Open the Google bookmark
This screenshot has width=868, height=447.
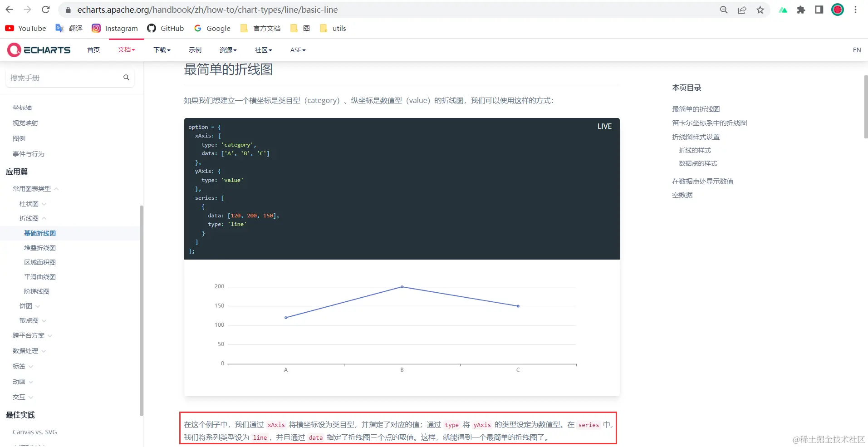[x=212, y=28]
